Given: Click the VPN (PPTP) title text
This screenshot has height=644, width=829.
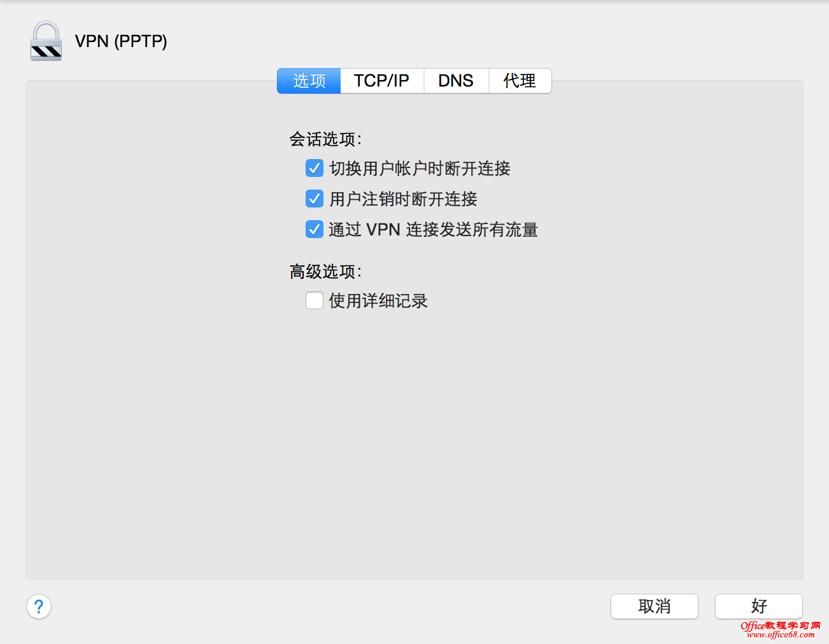Looking at the screenshot, I should 121,41.
